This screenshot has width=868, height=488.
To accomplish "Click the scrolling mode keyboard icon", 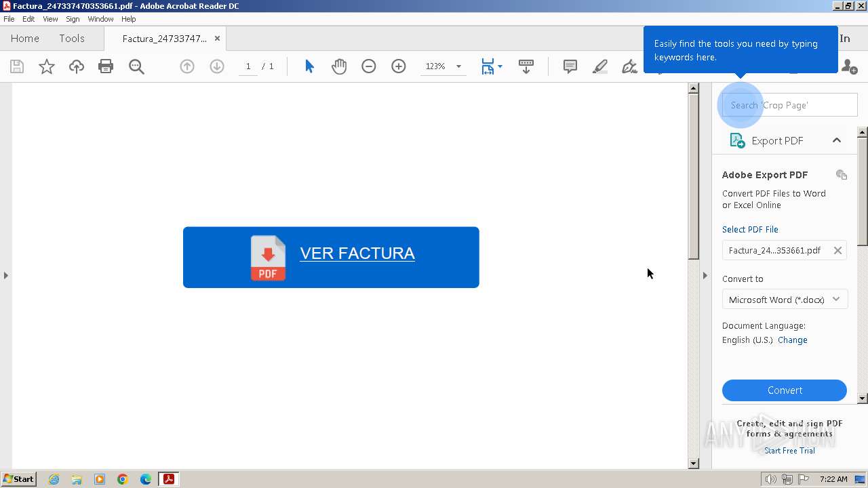I will pyautogui.click(x=526, y=66).
